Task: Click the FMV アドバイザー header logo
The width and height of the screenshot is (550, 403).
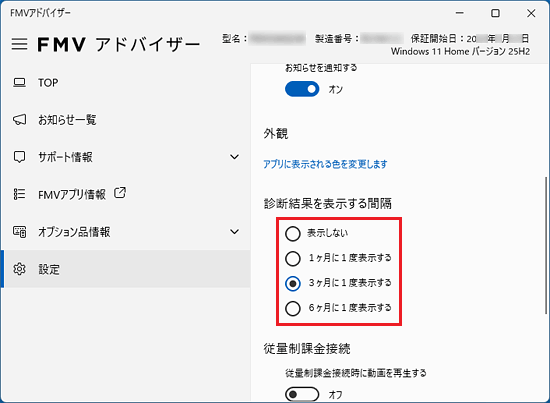Action: tap(119, 45)
